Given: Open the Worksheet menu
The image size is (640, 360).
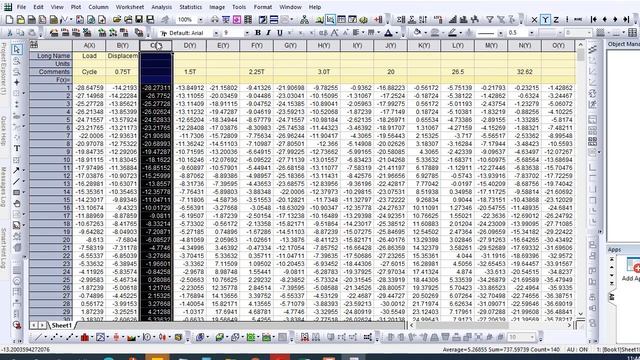Looking at the screenshot, I should tap(130, 7).
